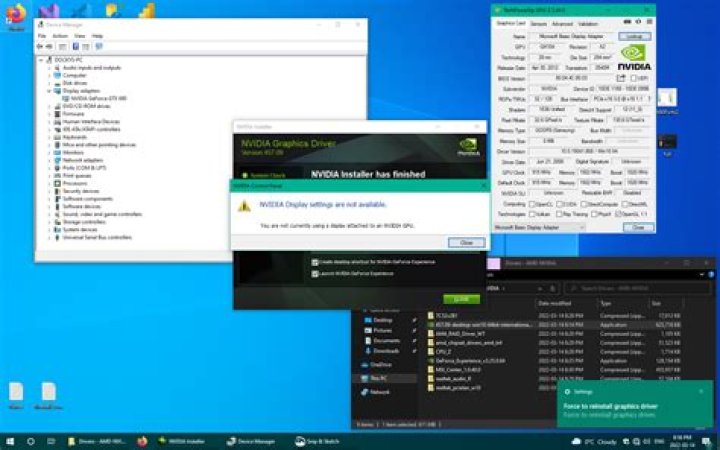Image resolution: width=720 pixels, height=450 pixels.
Task: Click Lookup button in GPU-Z
Action: tap(635, 36)
